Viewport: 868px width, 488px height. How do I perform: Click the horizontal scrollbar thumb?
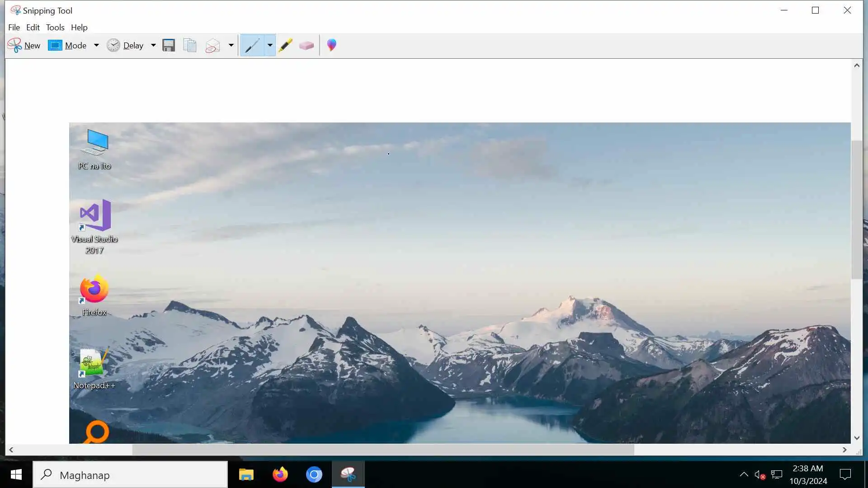pos(382,450)
